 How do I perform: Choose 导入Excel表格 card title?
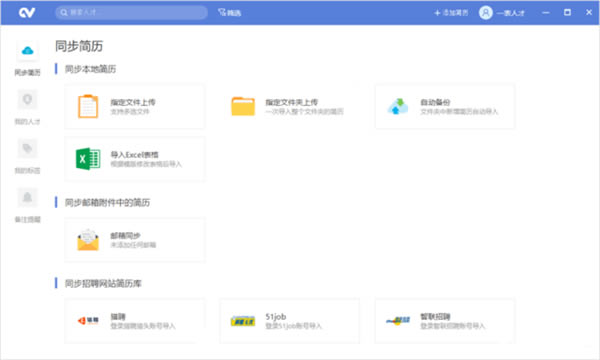pyautogui.click(x=134, y=155)
